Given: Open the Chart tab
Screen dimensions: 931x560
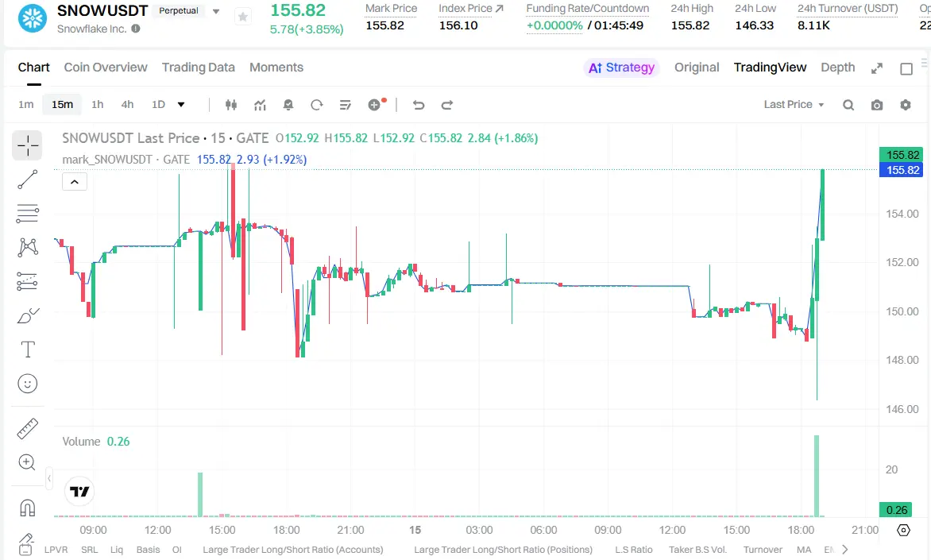Looking at the screenshot, I should [x=34, y=67].
